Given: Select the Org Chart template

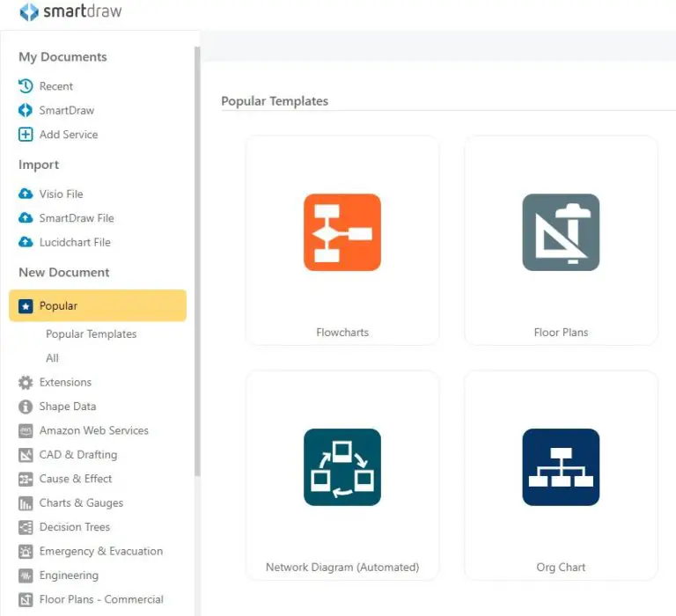Looking at the screenshot, I should click(561, 467).
